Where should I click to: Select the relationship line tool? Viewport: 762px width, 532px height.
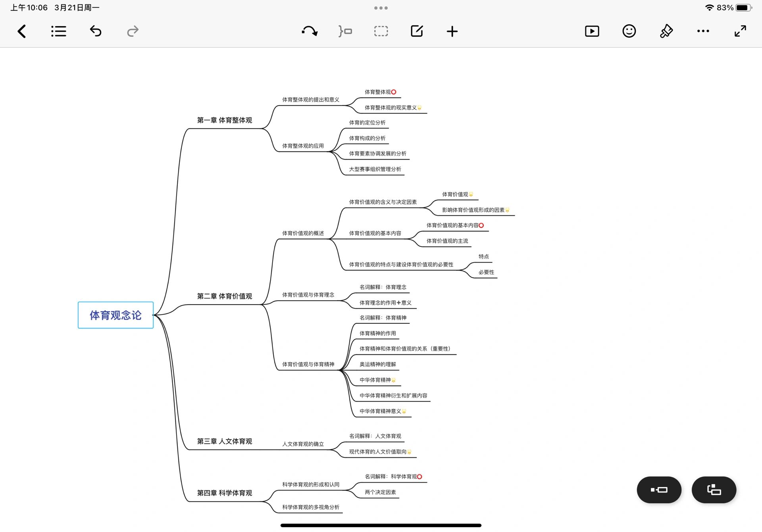pos(309,31)
